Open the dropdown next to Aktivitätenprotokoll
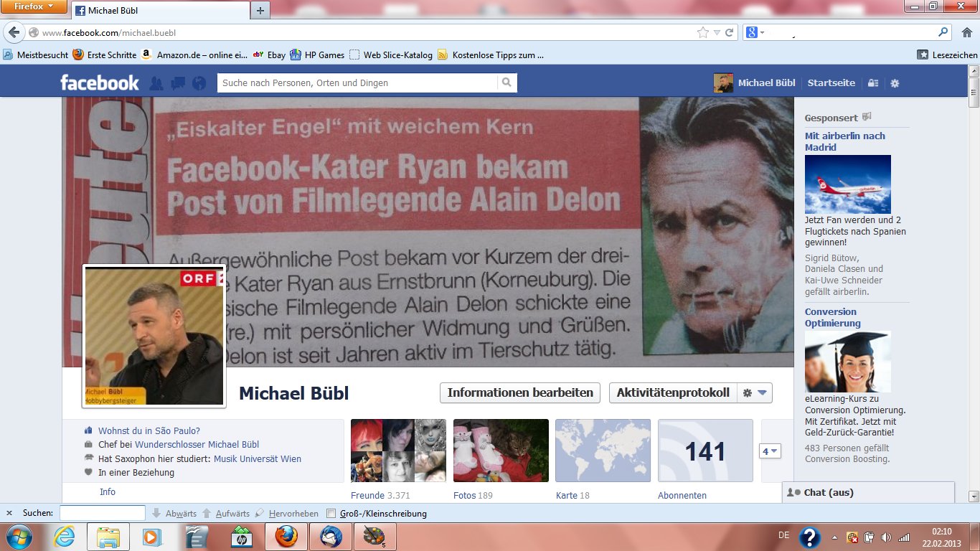The image size is (980, 551). click(755, 392)
